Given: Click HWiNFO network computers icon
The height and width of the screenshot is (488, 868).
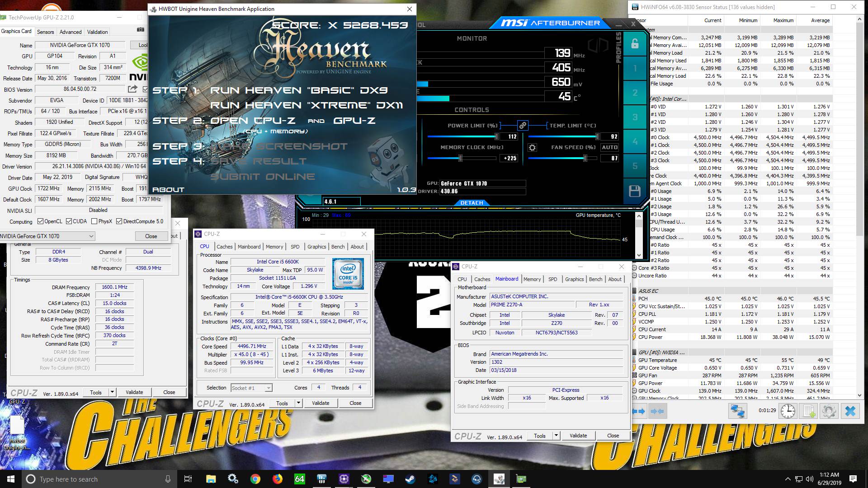Looking at the screenshot, I should (x=737, y=411).
